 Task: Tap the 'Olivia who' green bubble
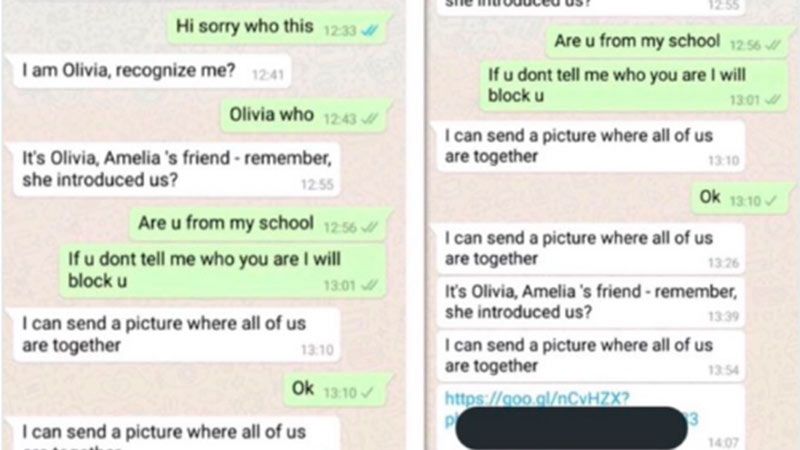304,116
